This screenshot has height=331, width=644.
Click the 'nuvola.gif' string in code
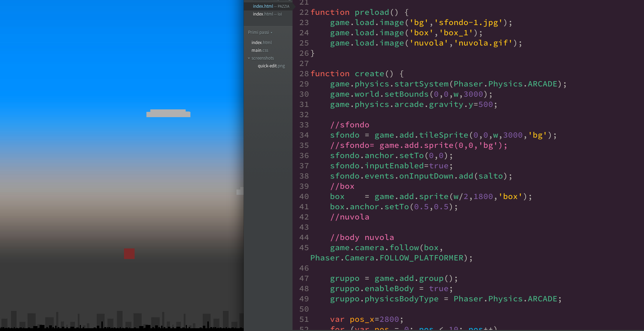click(x=483, y=43)
